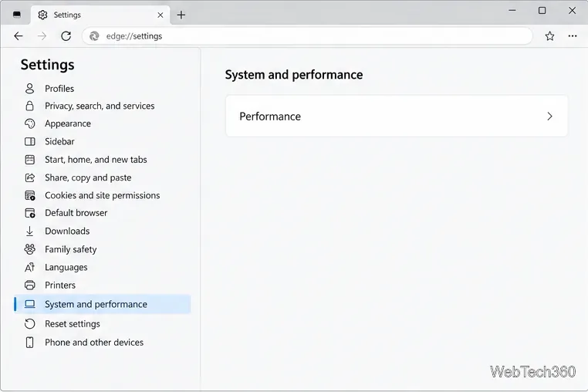
Task: Click the Edge logo in address bar
Action: pyautogui.click(x=94, y=36)
